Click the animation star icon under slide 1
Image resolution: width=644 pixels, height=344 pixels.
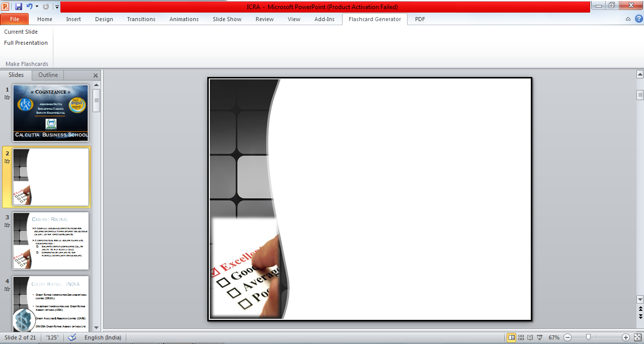(x=7, y=98)
